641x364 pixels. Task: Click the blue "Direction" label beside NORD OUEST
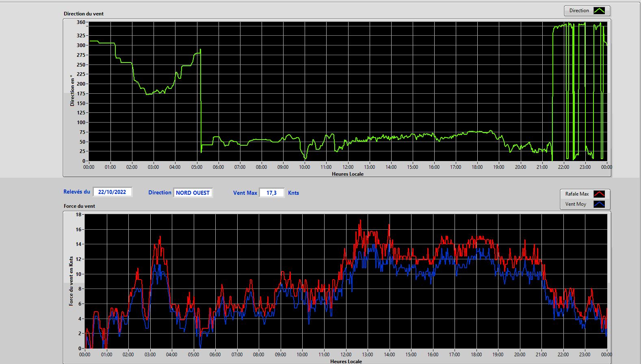[x=160, y=193]
